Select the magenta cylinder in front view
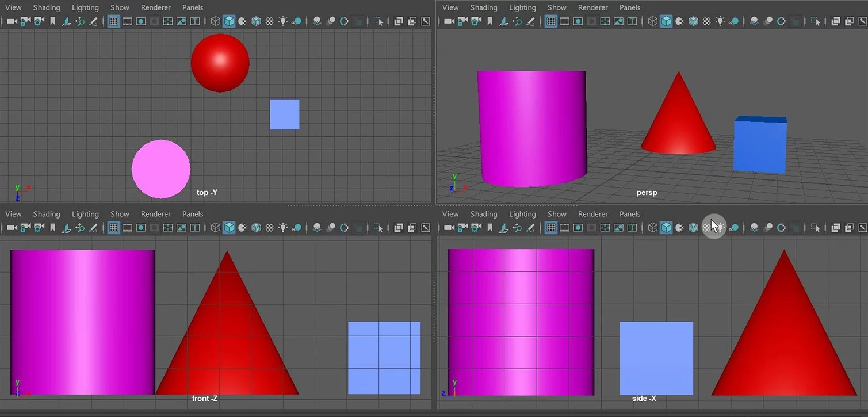Screen dimensions: 868x417 [x=83, y=322]
